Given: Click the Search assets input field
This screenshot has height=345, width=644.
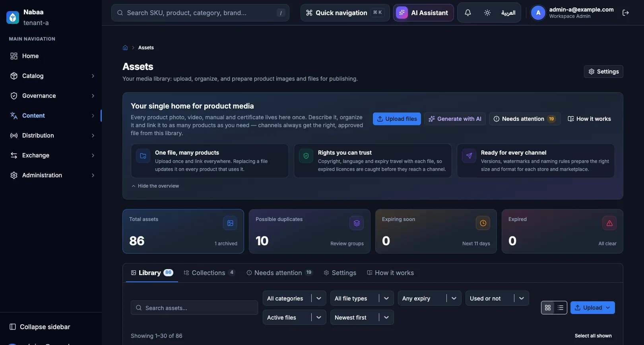Looking at the screenshot, I should pos(194,308).
